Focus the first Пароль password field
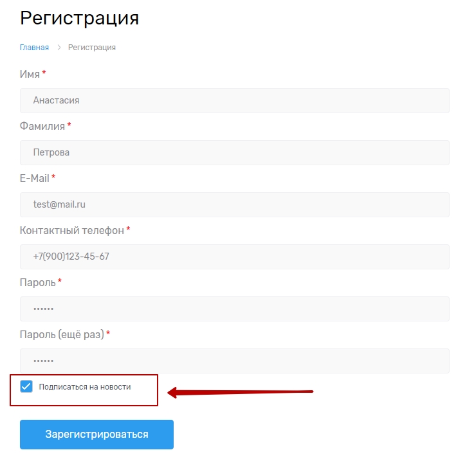The image size is (476, 468). (234, 309)
